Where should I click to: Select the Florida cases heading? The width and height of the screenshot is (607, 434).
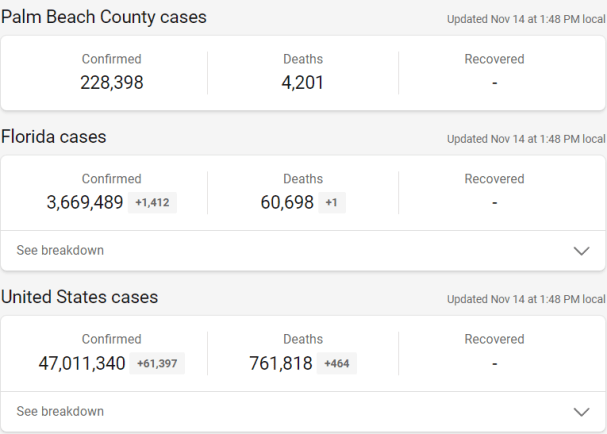point(54,136)
